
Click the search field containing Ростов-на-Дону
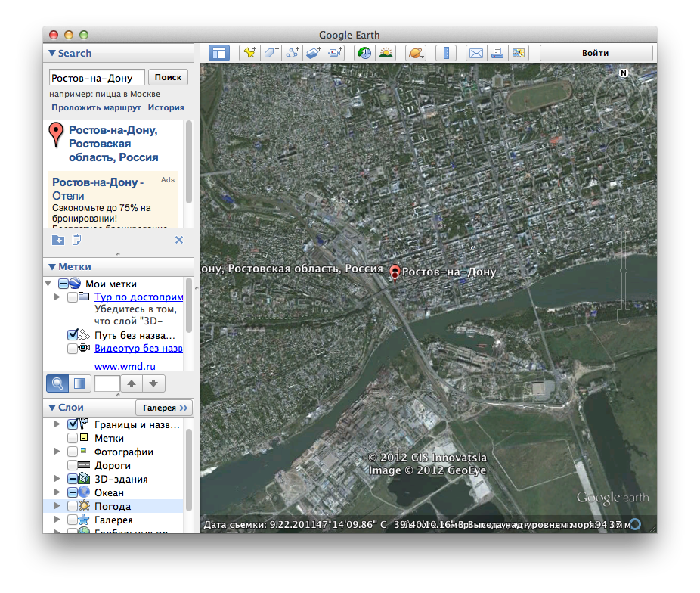click(97, 78)
